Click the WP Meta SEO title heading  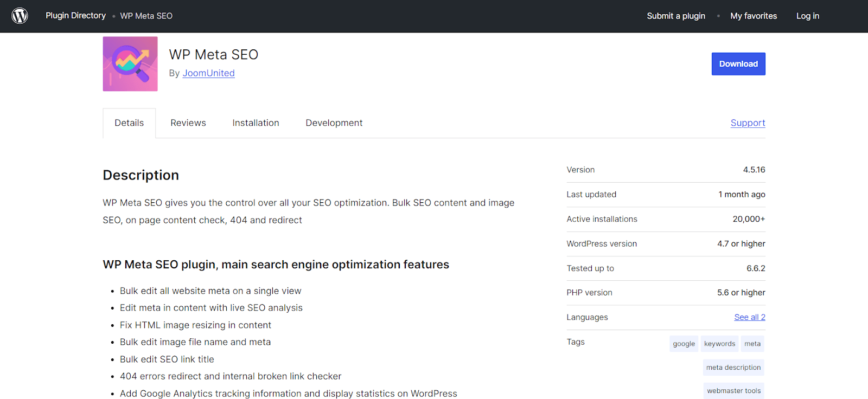click(x=214, y=55)
